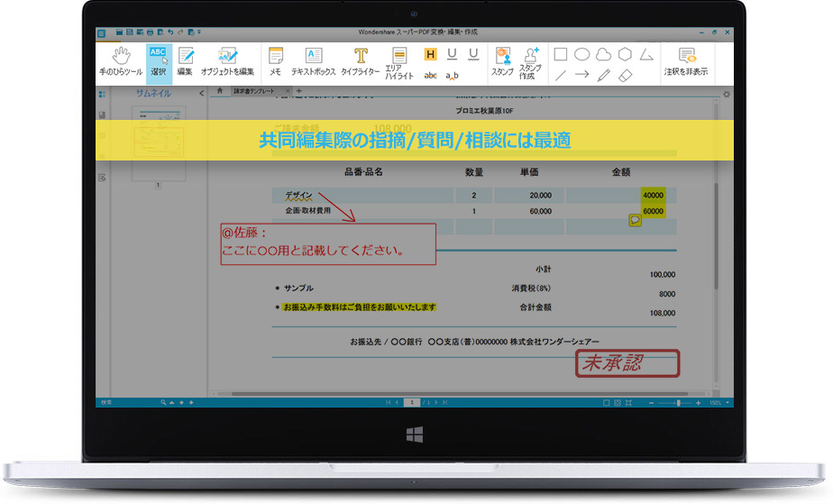
Task: Switch to 請求書テンプレート document tab
Action: 254,91
